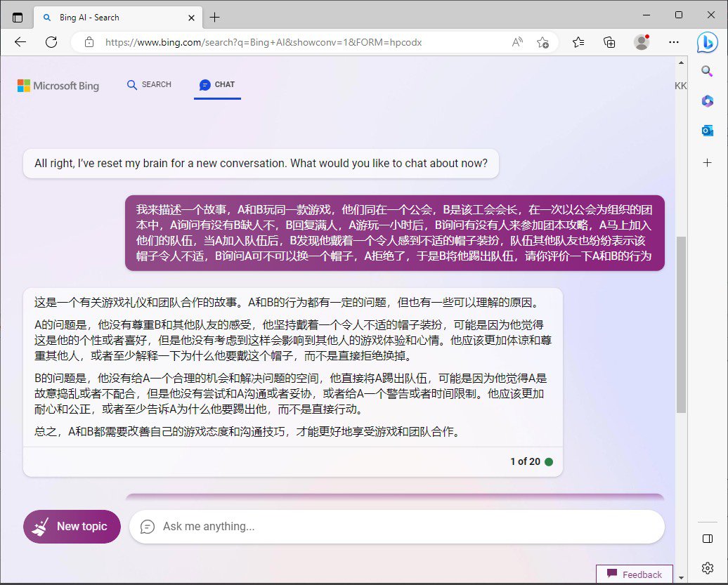Screen dimensions: 728x585
Task: Open Collections panel
Action: pyautogui.click(x=609, y=42)
